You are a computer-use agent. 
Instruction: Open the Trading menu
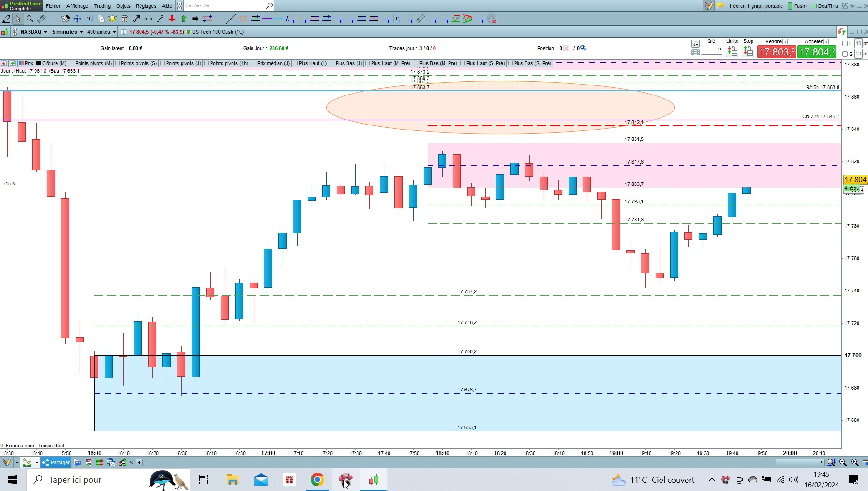coord(102,6)
